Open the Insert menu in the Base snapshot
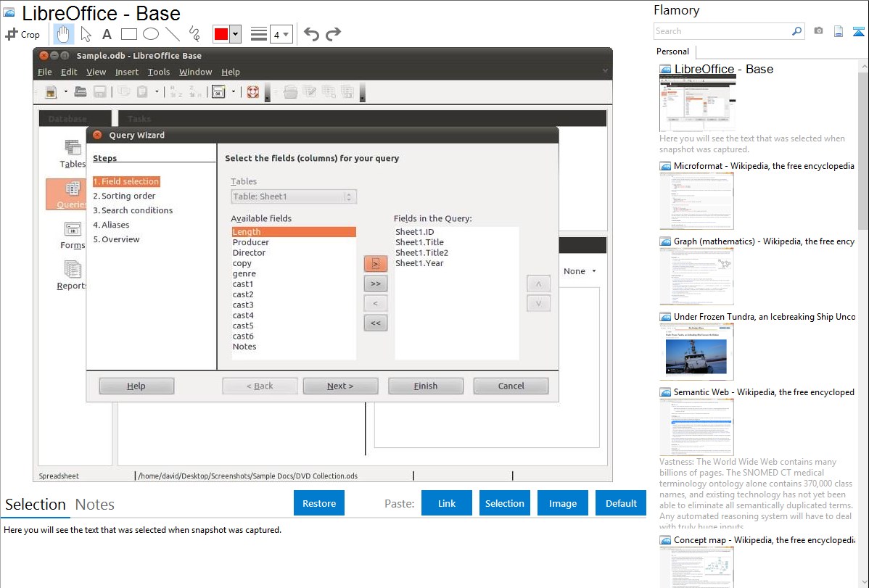Viewport: 869px width, 588px height. [127, 72]
